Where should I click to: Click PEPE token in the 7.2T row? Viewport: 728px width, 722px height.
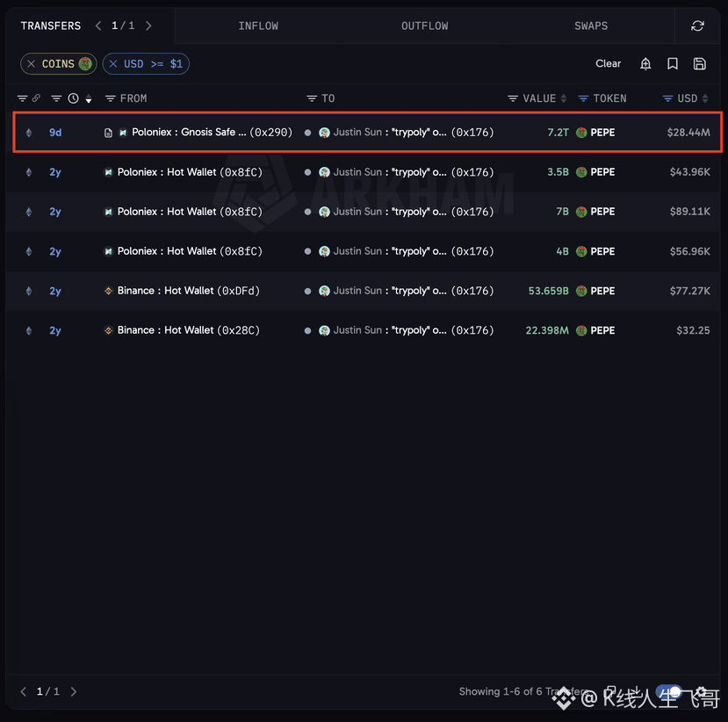click(x=602, y=133)
